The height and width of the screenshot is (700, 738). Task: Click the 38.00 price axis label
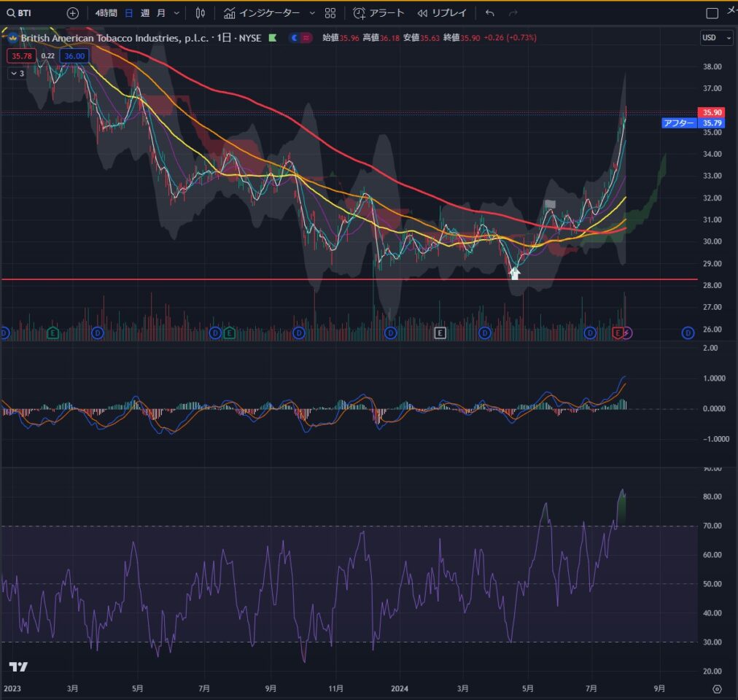pyautogui.click(x=712, y=67)
